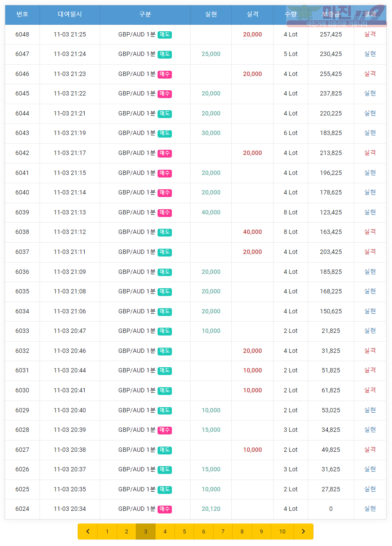Click the 실격 result in row 6042
This screenshot has height=546, width=392.
click(x=370, y=153)
